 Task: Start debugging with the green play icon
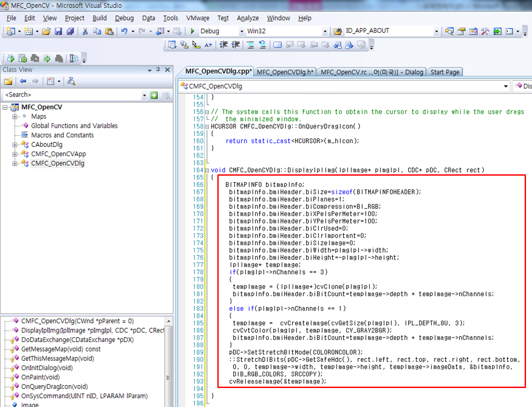click(192, 31)
